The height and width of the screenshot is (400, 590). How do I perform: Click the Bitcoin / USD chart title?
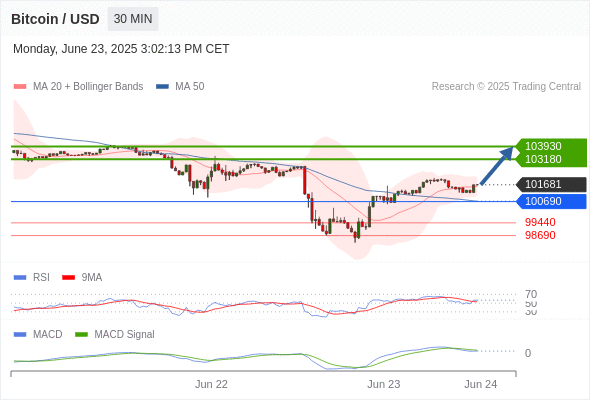[x=55, y=19]
